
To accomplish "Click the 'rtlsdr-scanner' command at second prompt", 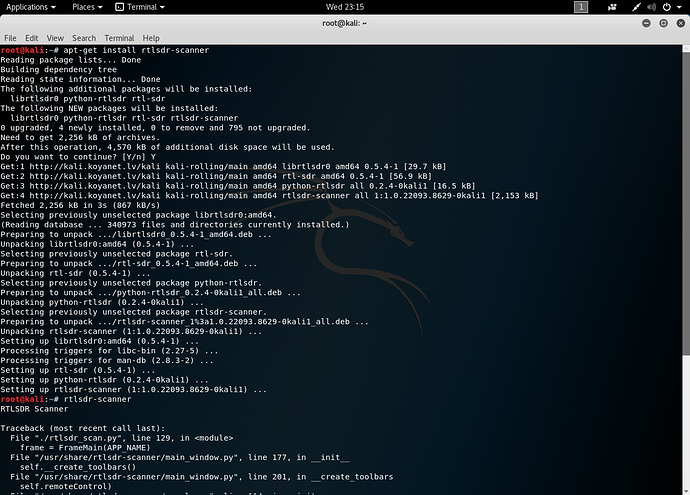I will [x=98, y=400].
